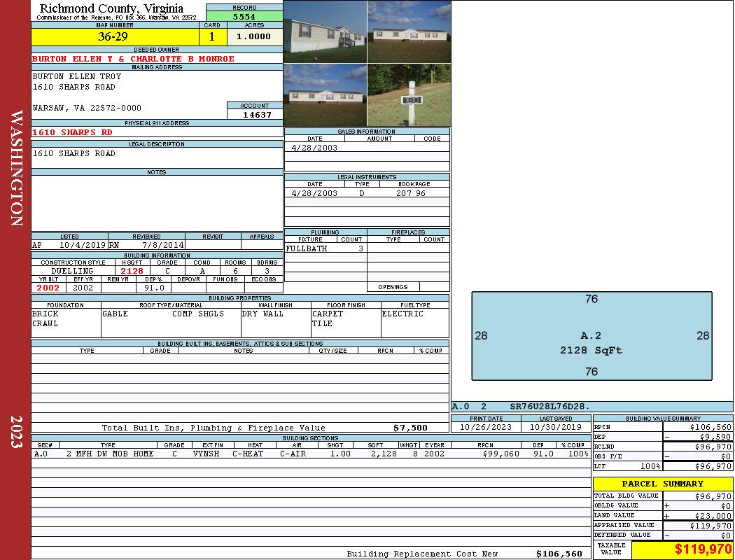Select the deeded owner name BURTON ELLEN T
Screen dimensions: 735x560
(133, 59)
